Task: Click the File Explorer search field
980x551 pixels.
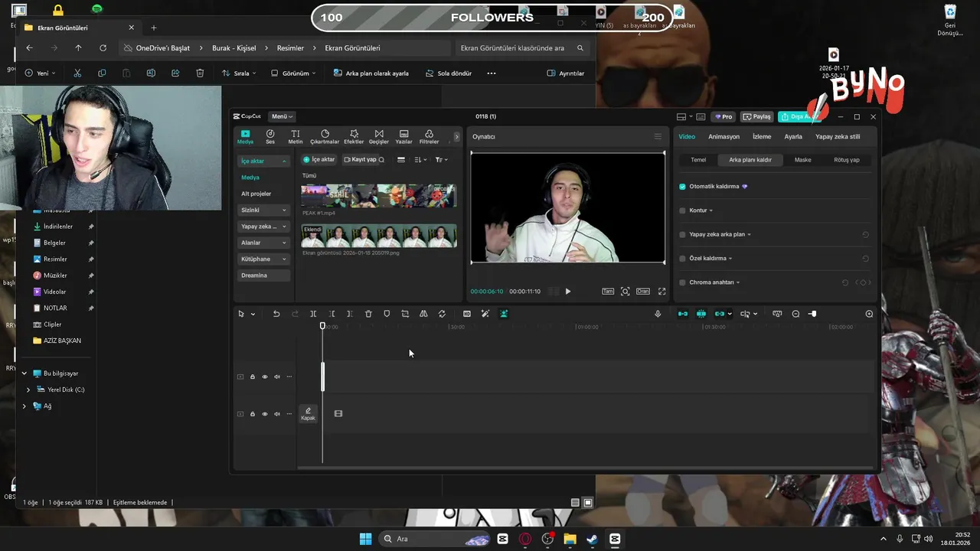Action: coord(523,48)
